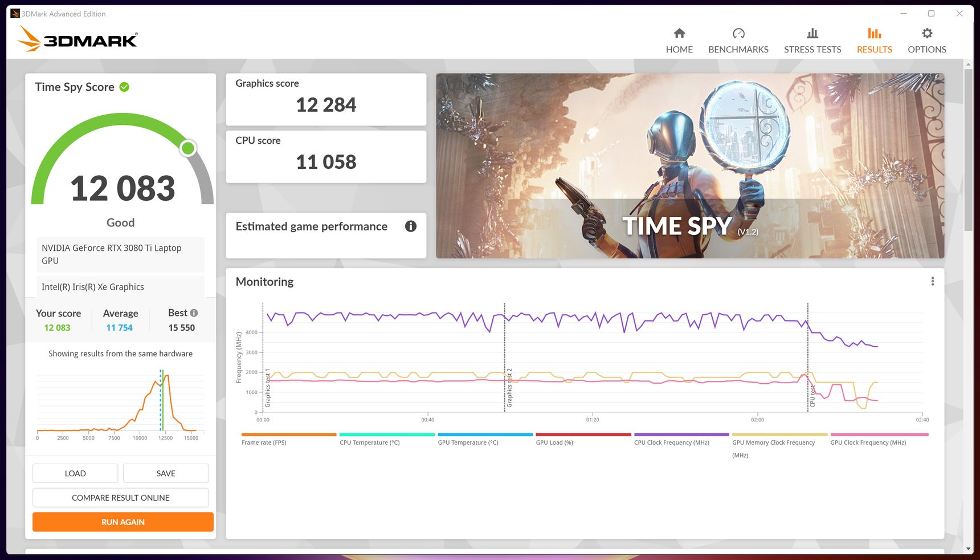
Task: Click COMPARE RESULT ONLINE button
Action: point(121,498)
